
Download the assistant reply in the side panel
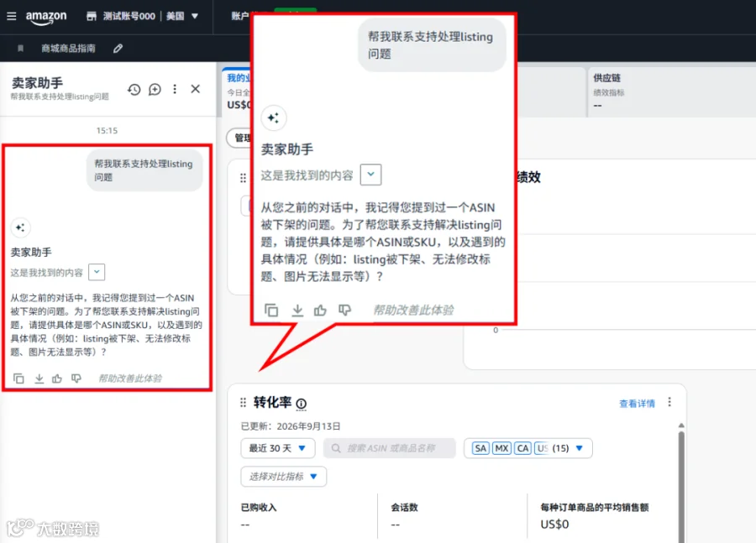[39, 379]
